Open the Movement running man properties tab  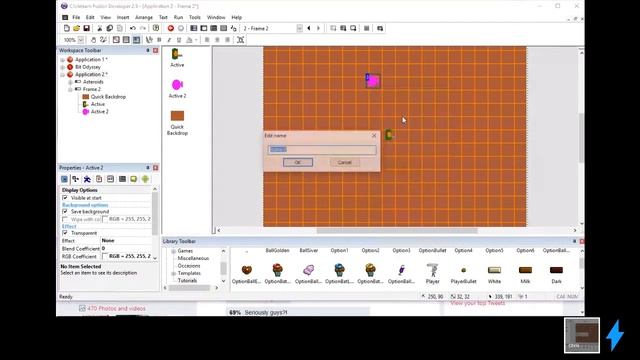(87, 179)
